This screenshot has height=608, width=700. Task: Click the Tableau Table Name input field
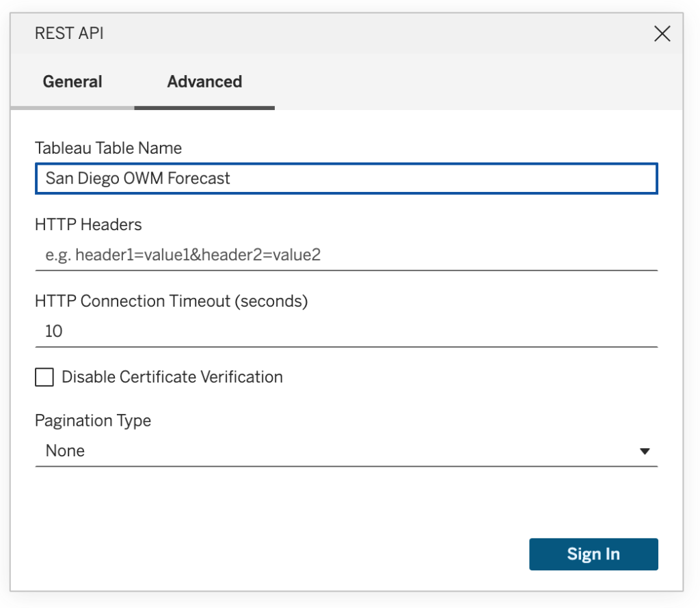[346, 178]
